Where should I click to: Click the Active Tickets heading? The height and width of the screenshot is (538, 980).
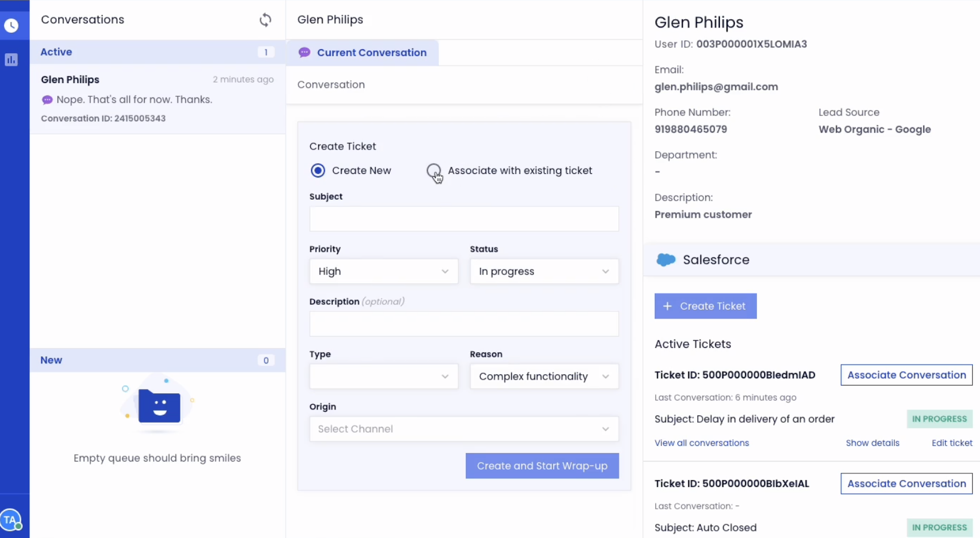coord(693,344)
